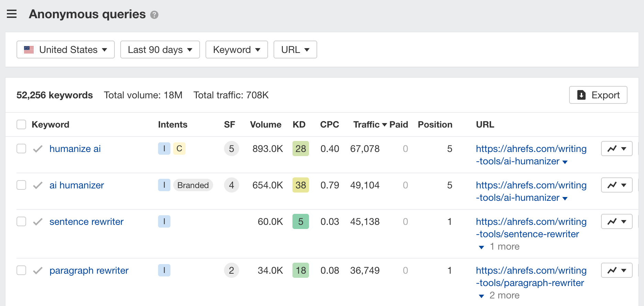Open the United States country dropdown
The width and height of the screenshot is (644, 306).
tap(65, 50)
